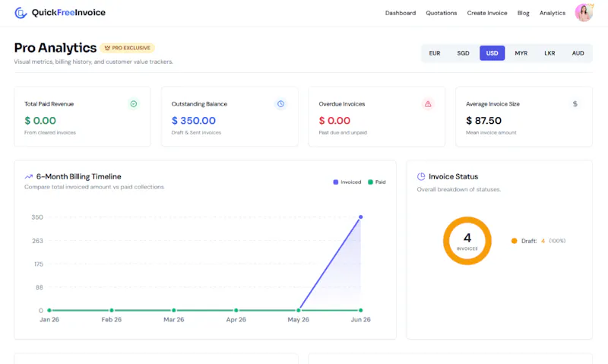Screen dimensions: 608x364
Task: Click the 'Jun 26' axis label
Action: (360, 319)
